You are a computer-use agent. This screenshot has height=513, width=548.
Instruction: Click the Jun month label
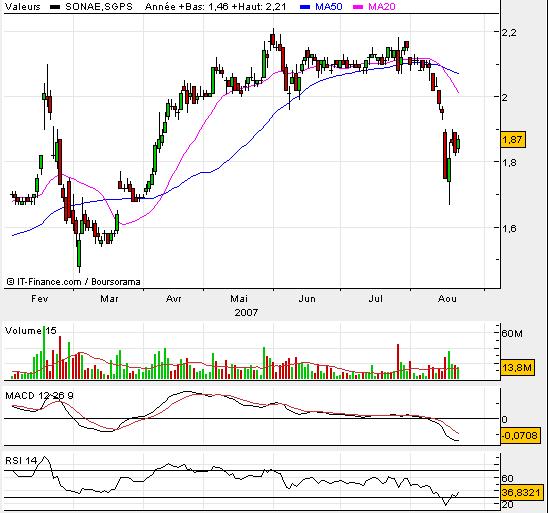click(x=307, y=299)
